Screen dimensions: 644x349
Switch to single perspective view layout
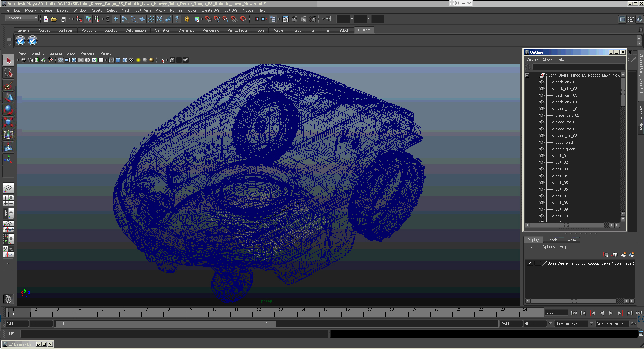point(8,188)
